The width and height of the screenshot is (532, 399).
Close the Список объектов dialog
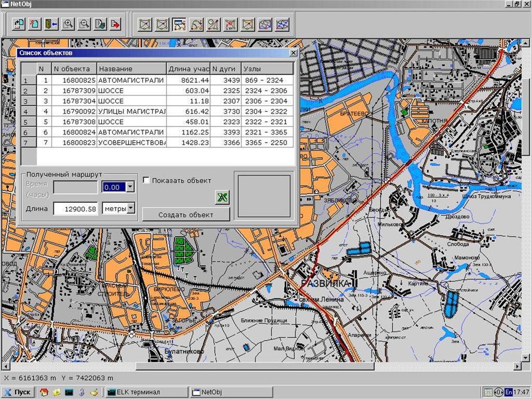click(x=293, y=52)
